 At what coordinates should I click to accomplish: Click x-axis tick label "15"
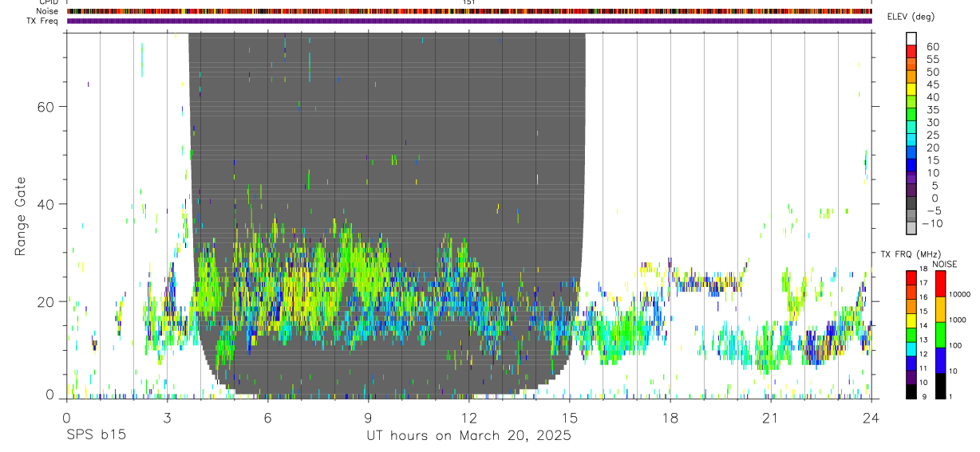coord(569,418)
